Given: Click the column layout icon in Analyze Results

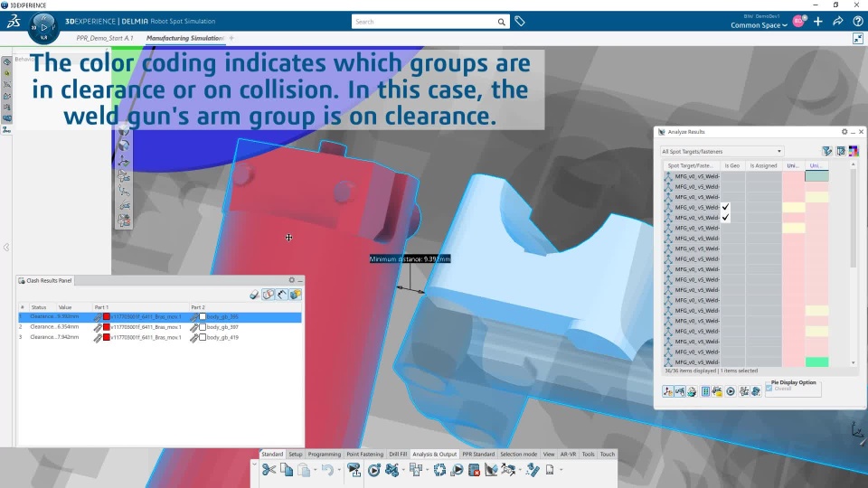Looking at the screenshot, I should click(841, 151).
